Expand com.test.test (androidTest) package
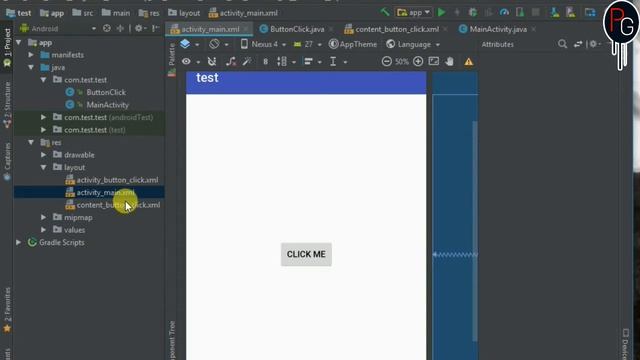Screen dimensions: 640x360 (44, 117)
